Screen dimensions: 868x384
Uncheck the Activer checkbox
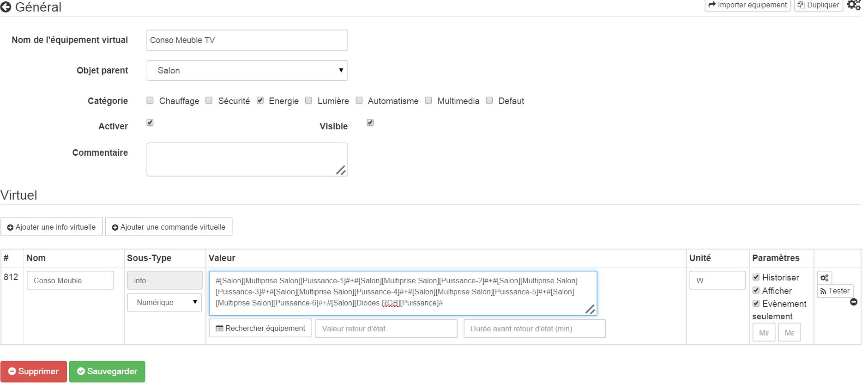click(150, 122)
